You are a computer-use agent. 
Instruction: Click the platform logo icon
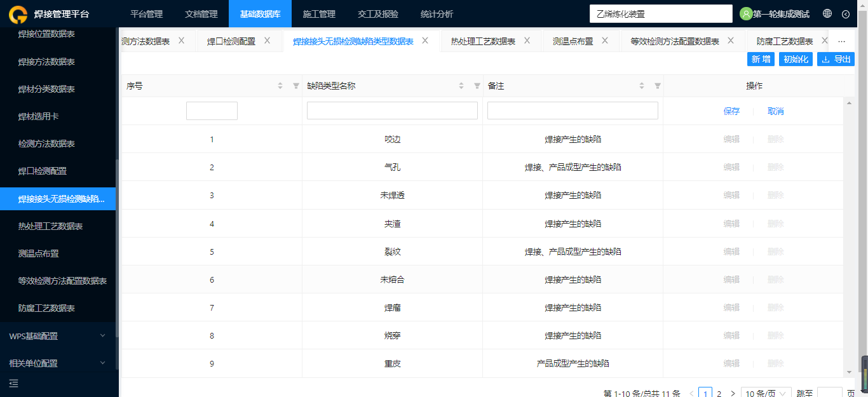(x=18, y=14)
